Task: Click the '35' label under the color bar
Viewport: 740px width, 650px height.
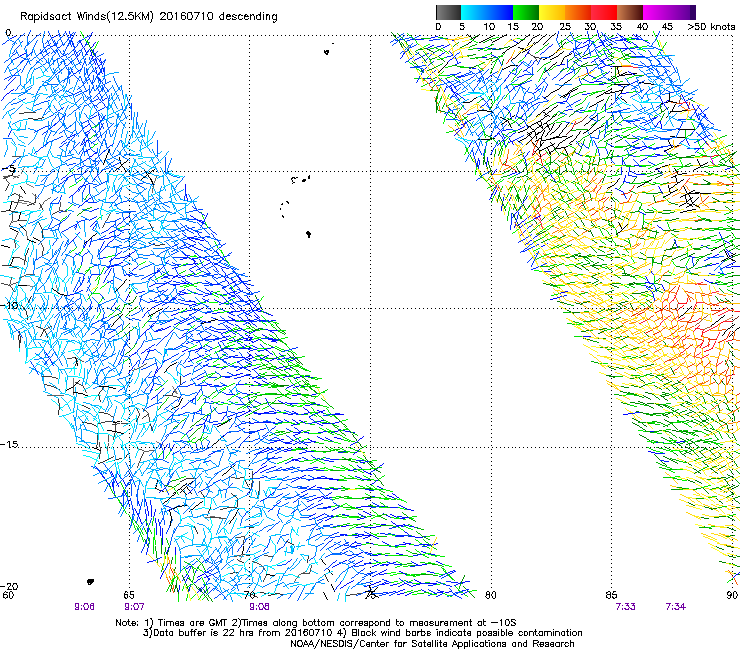Action: tap(616, 27)
